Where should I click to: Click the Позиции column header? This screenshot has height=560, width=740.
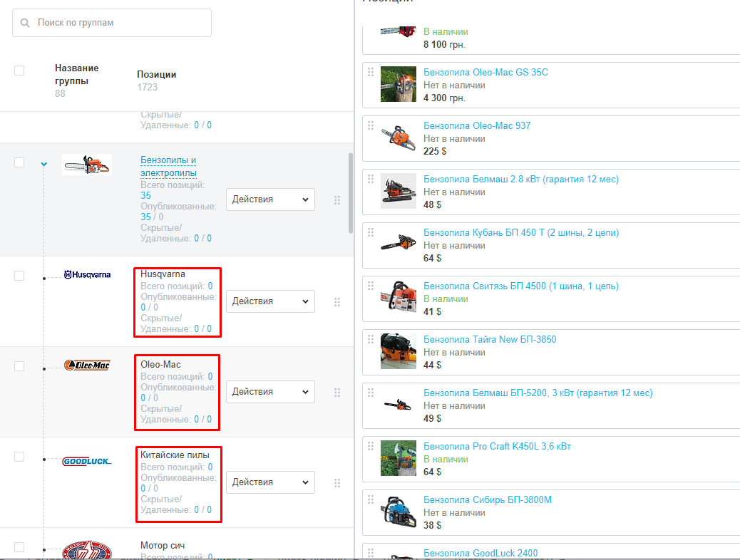click(x=157, y=75)
